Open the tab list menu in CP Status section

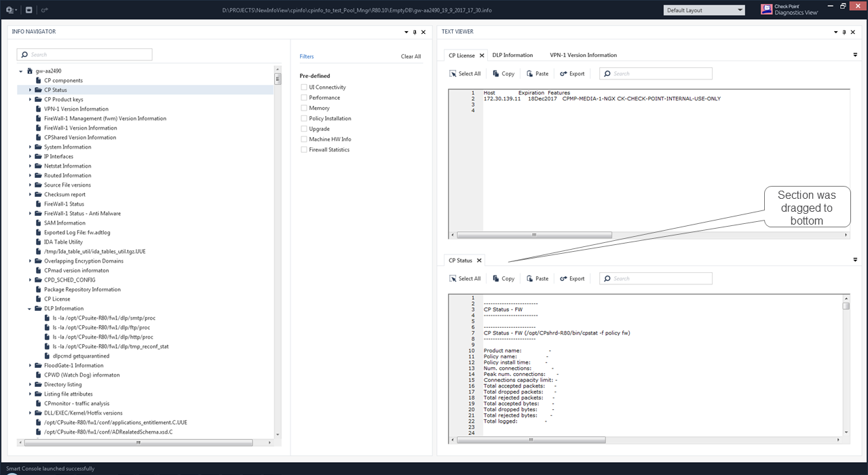(x=855, y=260)
